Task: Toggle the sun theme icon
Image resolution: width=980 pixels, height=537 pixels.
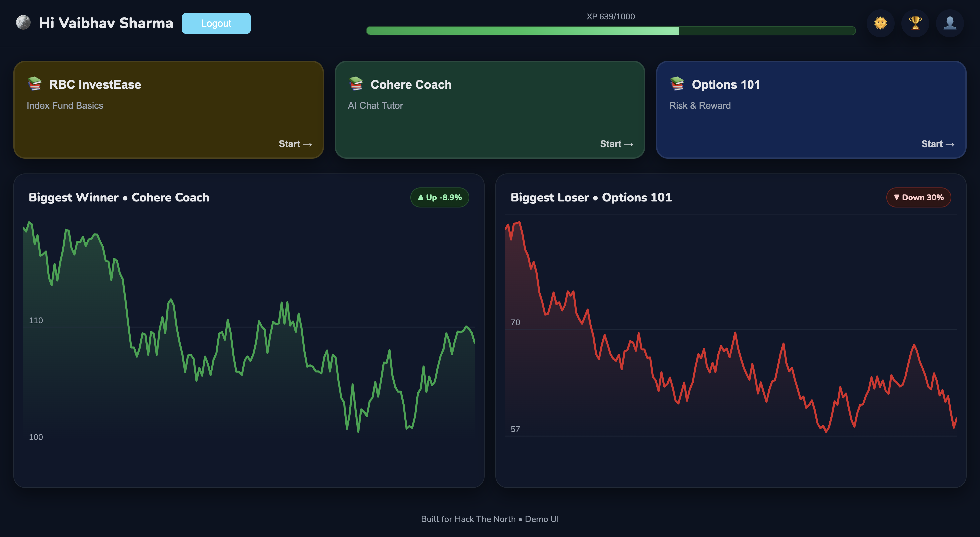Action: (880, 23)
